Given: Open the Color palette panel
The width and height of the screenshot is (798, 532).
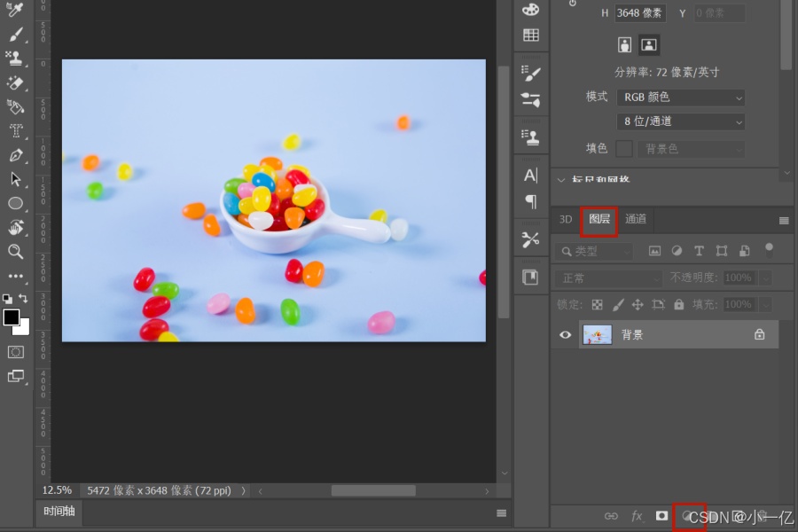Looking at the screenshot, I should 531,9.
